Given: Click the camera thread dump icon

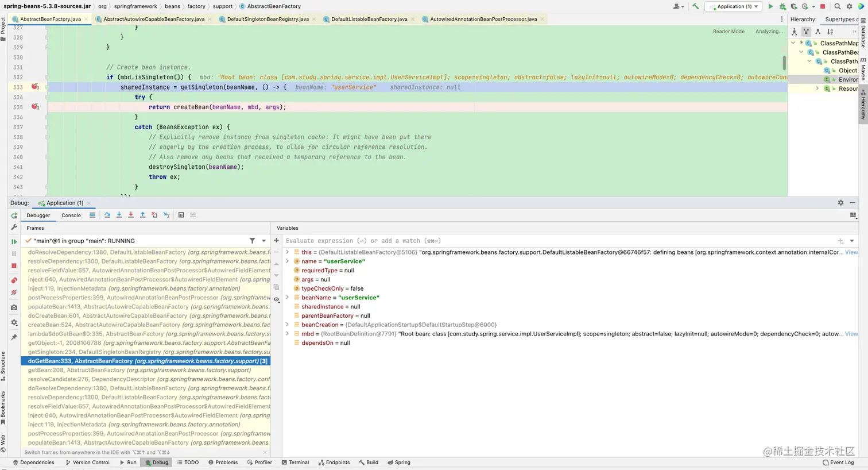Looking at the screenshot, I should [14, 307].
